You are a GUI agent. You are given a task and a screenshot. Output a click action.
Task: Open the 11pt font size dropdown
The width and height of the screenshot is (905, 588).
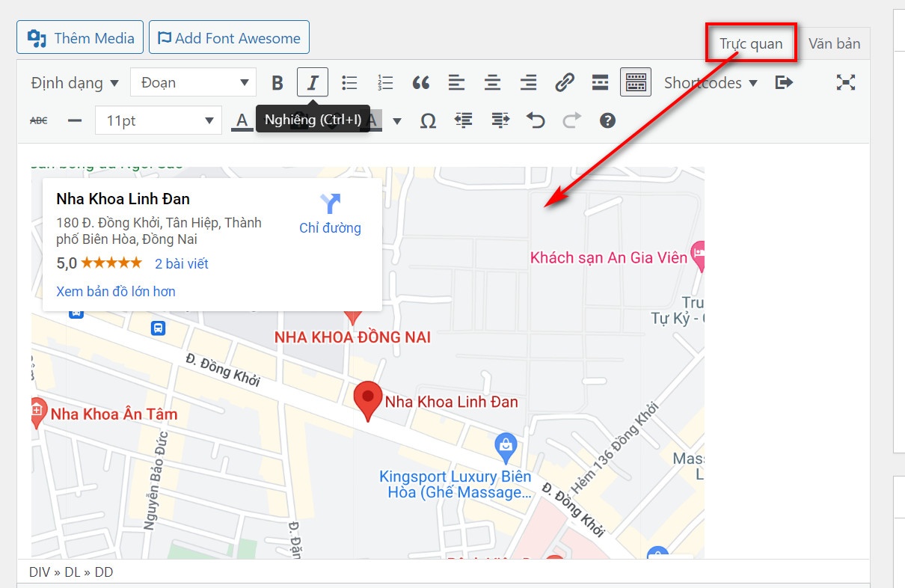[157, 120]
